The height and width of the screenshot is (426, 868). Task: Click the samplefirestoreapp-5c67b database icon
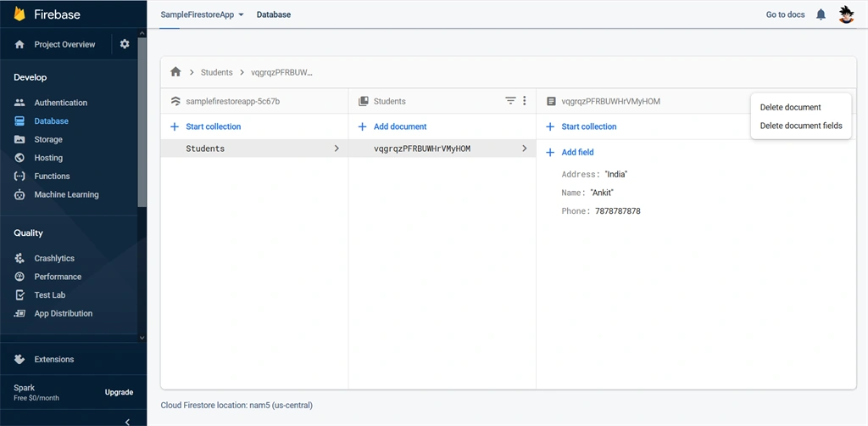coord(176,101)
